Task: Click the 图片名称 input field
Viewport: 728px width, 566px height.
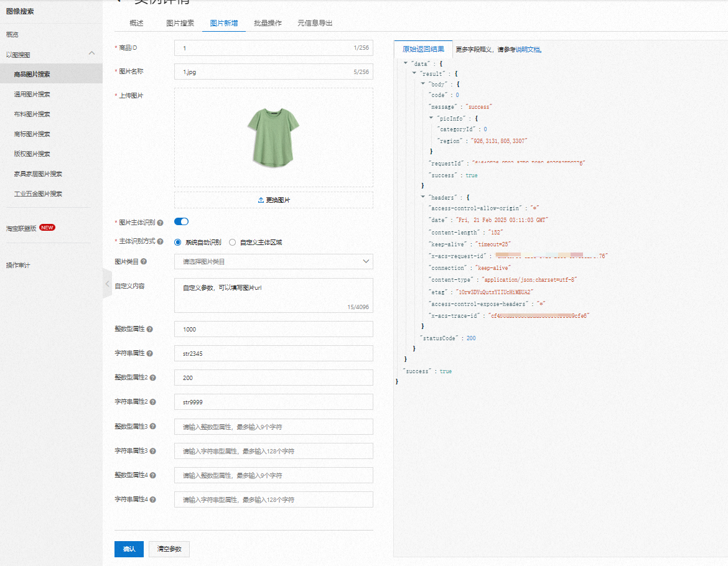Action: (273, 72)
